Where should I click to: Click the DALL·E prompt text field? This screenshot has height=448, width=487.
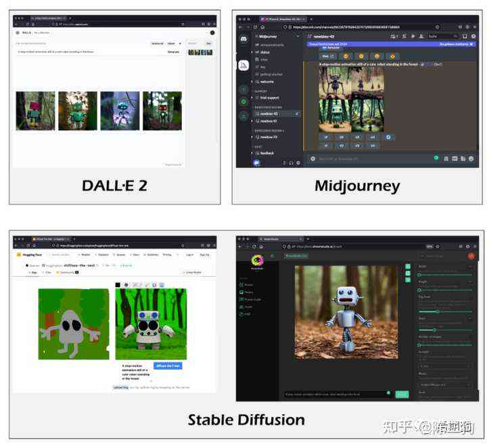90,52
